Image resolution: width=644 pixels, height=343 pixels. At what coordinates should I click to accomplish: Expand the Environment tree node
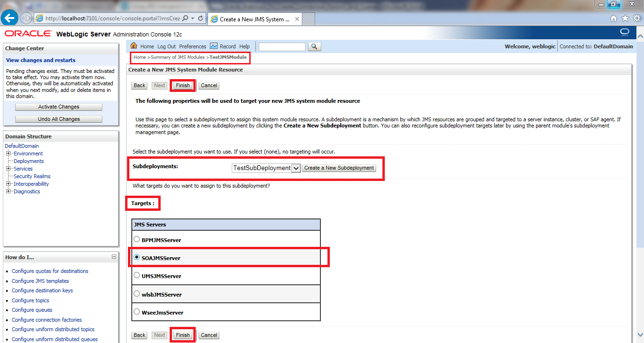click(9, 153)
